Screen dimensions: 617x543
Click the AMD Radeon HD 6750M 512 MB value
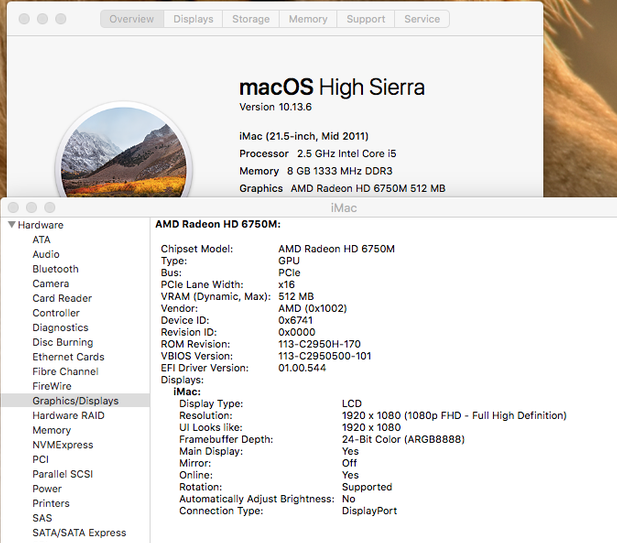pos(368,188)
